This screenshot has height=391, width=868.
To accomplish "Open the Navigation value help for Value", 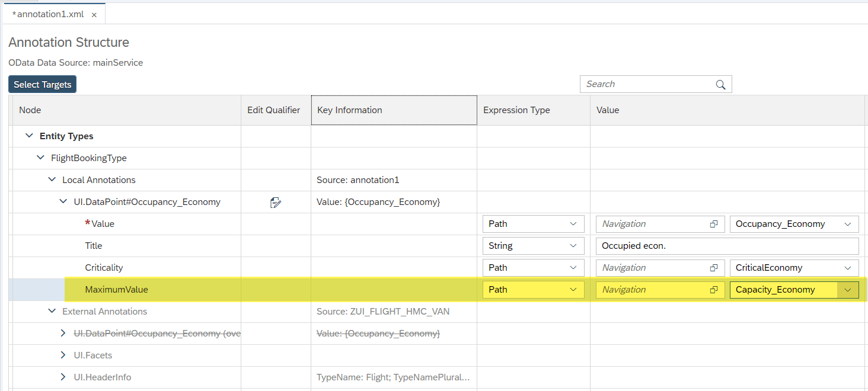I will click(x=714, y=224).
